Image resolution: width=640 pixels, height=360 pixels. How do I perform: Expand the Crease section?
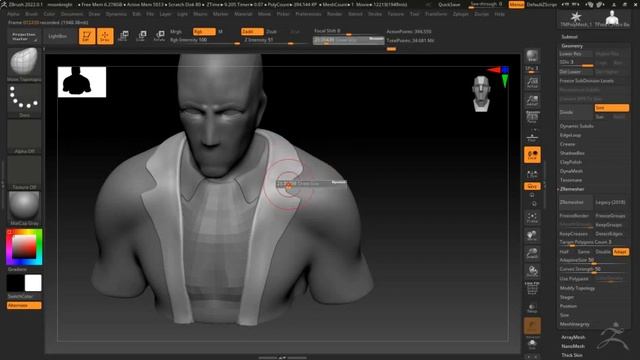567,144
